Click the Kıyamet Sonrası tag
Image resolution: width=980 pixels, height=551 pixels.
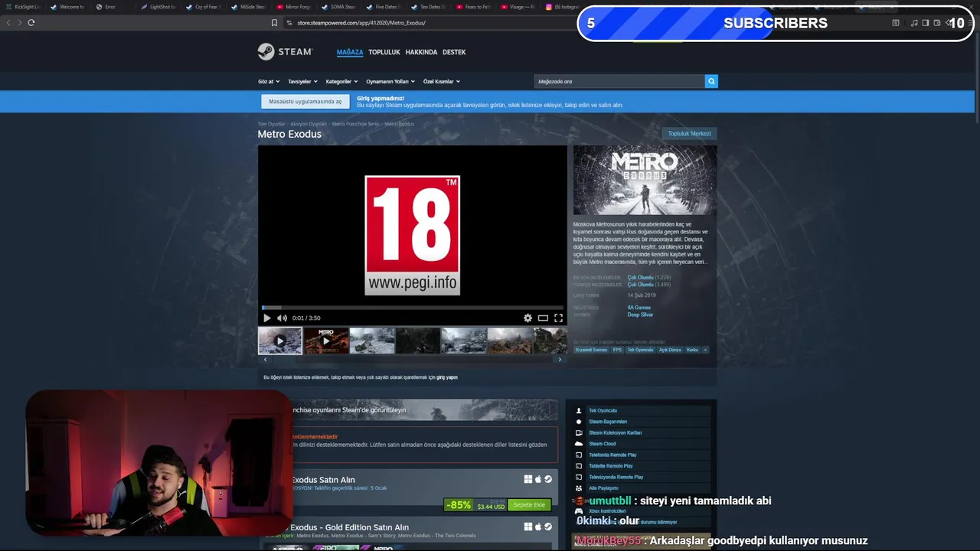point(591,350)
